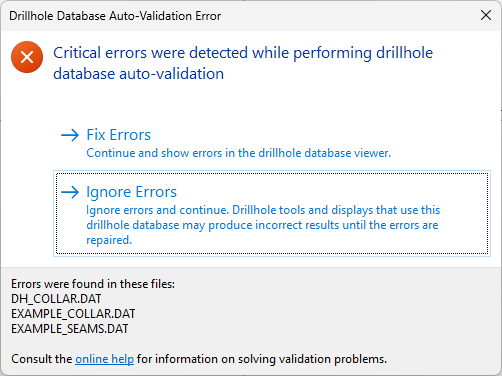
Task: Click the 'Errors were found in these files' label
Action: [93, 284]
